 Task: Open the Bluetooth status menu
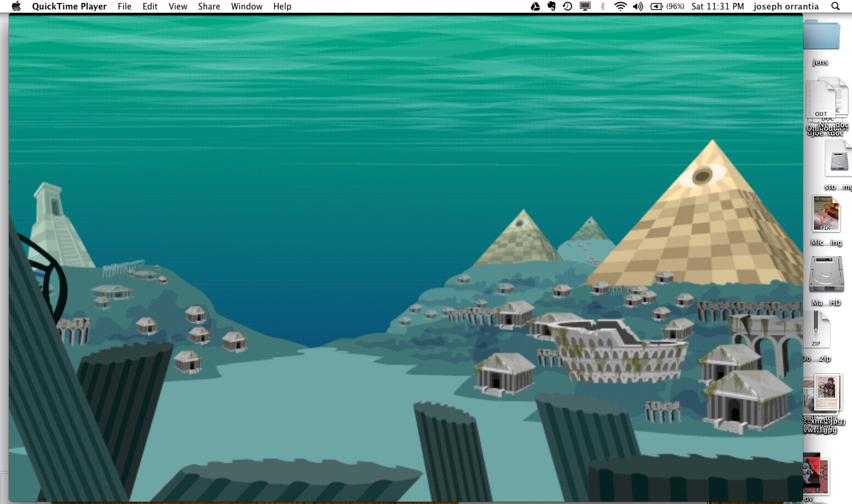603,7
